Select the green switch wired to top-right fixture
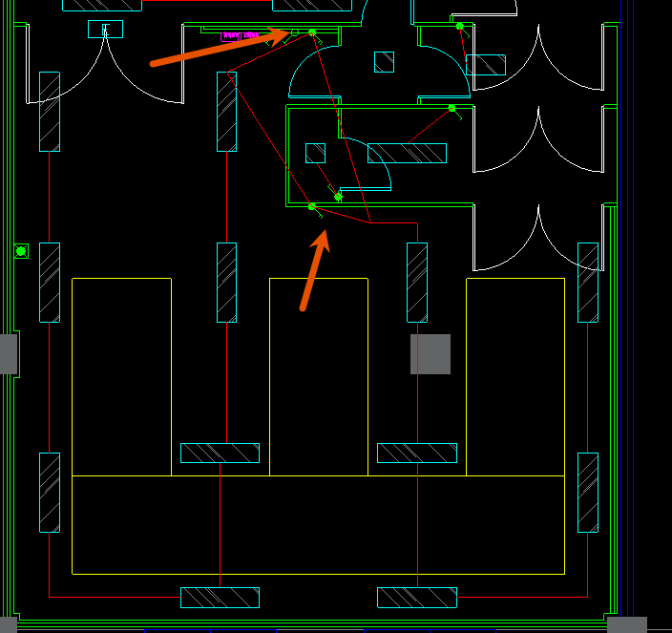The height and width of the screenshot is (633, 672). pyautogui.click(x=460, y=27)
